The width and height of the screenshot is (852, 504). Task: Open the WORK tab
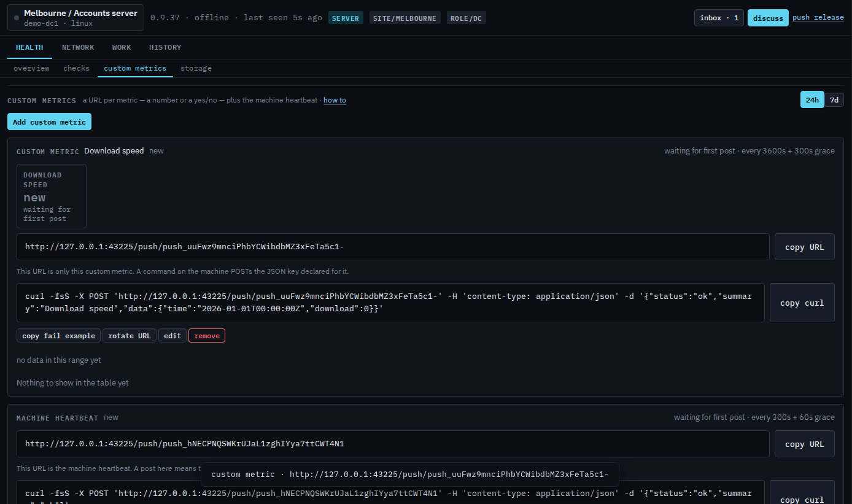122,47
